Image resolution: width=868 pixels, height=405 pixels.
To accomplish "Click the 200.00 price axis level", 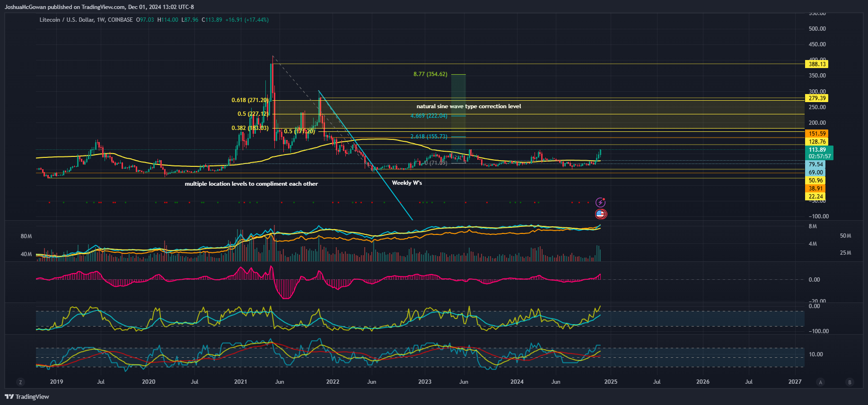I will 817,123.
